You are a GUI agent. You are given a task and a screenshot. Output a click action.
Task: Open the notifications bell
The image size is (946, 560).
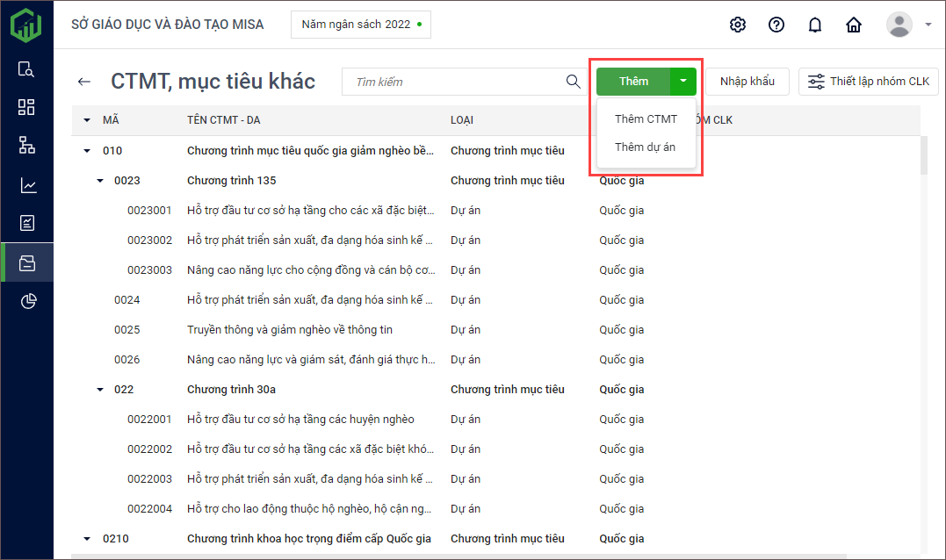[x=815, y=25]
